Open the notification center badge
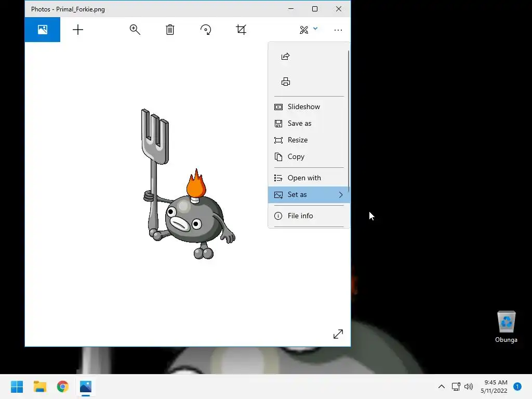Image resolution: width=532 pixels, height=399 pixels. point(517,387)
